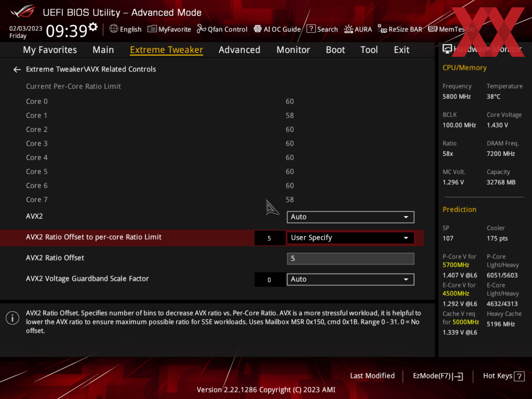Click the 02/03/2023 date

pos(26,28)
